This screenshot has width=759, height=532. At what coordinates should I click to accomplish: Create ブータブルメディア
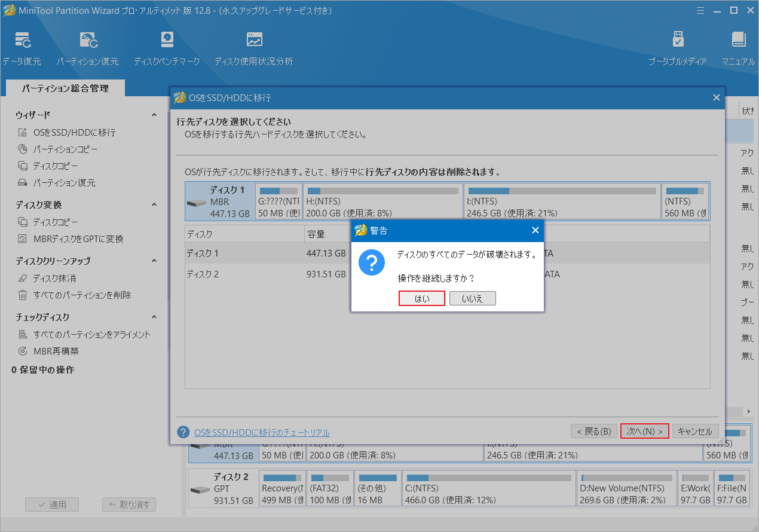pyautogui.click(x=677, y=49)
